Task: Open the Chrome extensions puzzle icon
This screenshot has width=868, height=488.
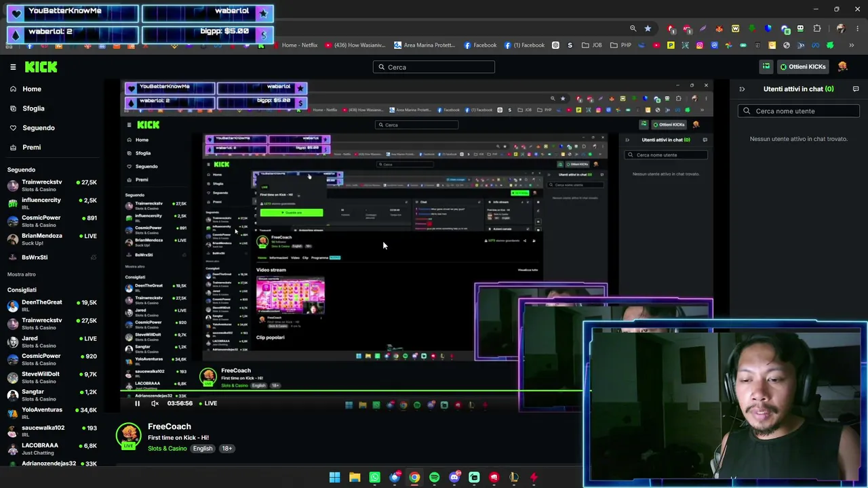Action: [x=817, y=28]
